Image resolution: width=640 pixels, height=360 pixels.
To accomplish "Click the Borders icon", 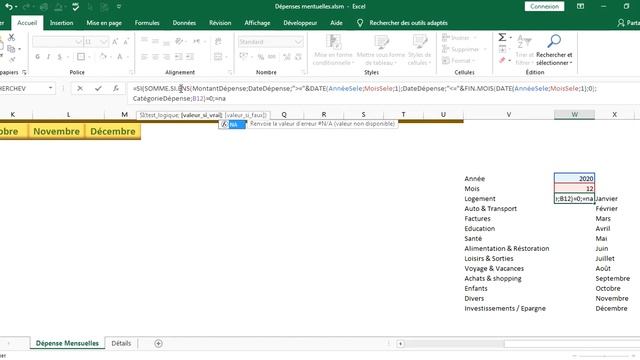I will point(81,57).
